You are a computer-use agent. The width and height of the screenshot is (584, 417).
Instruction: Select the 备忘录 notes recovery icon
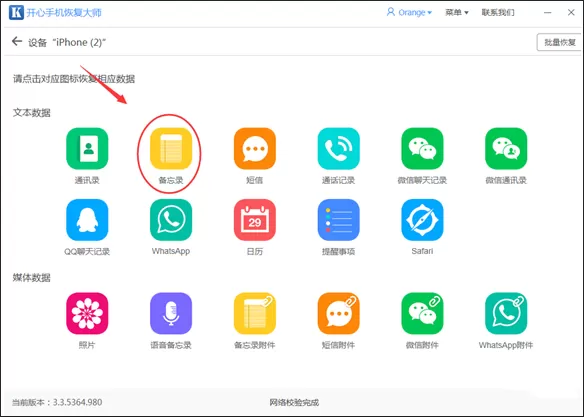click(x=171, y=149)
